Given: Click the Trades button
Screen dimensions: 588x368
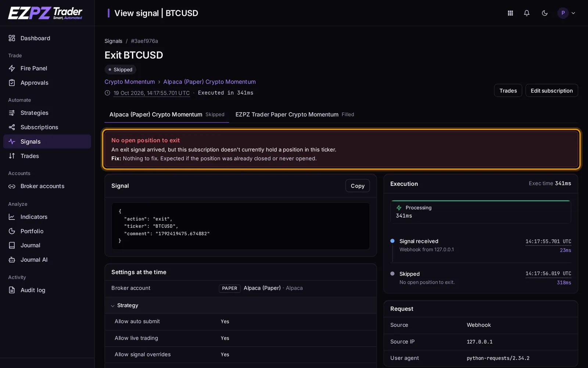Looking at the screenshot, I should 508,91.
